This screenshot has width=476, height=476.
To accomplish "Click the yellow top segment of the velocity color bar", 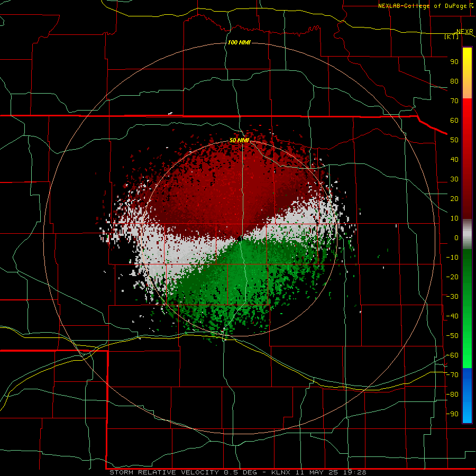I will click(467, 73).
